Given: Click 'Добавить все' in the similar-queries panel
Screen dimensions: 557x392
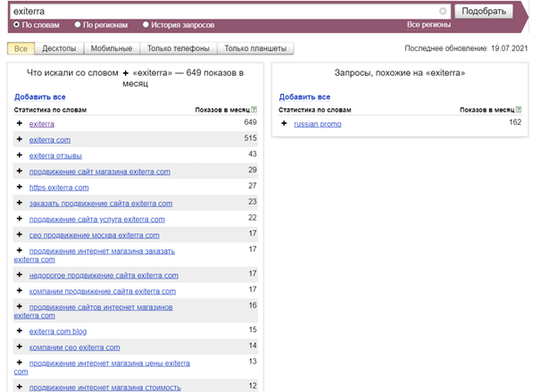Looking at the screenshot, I should click(x=304, y=97).
